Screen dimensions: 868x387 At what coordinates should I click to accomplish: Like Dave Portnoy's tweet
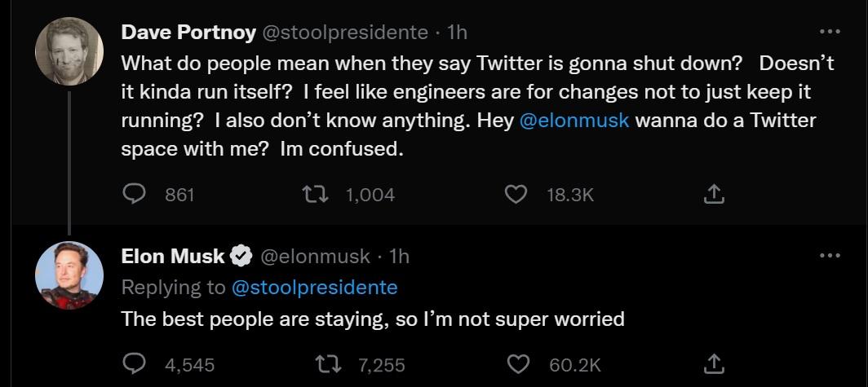[516, 195]
